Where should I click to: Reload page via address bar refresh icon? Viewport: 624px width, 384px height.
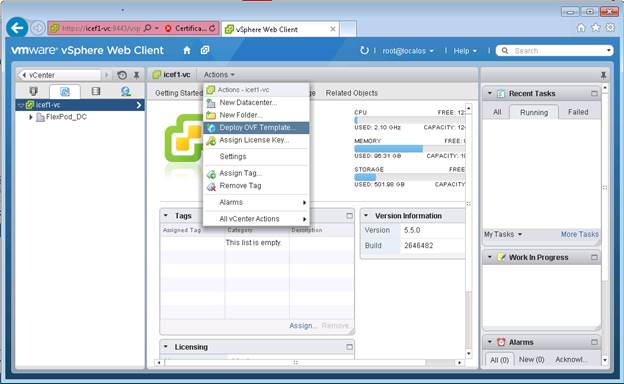(213, 28)
